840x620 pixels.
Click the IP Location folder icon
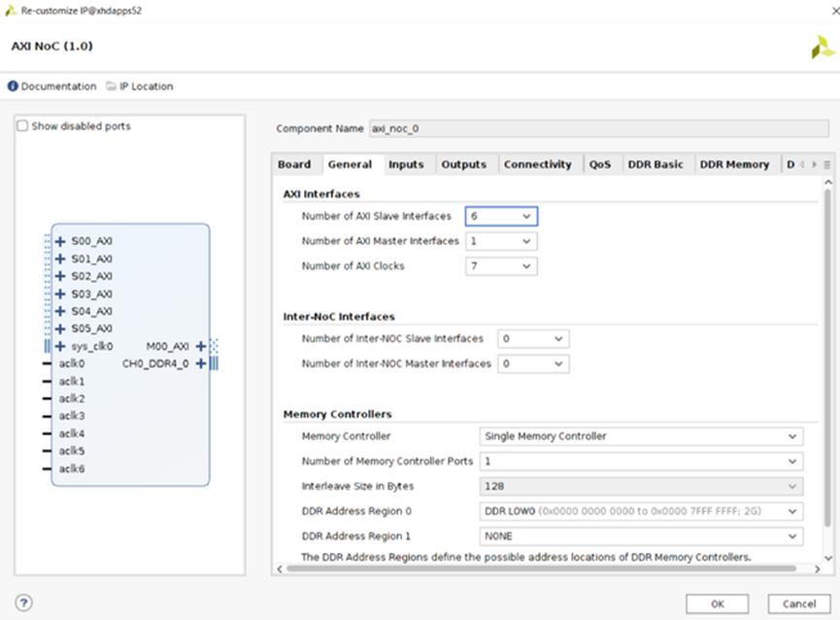coord(111,86)
